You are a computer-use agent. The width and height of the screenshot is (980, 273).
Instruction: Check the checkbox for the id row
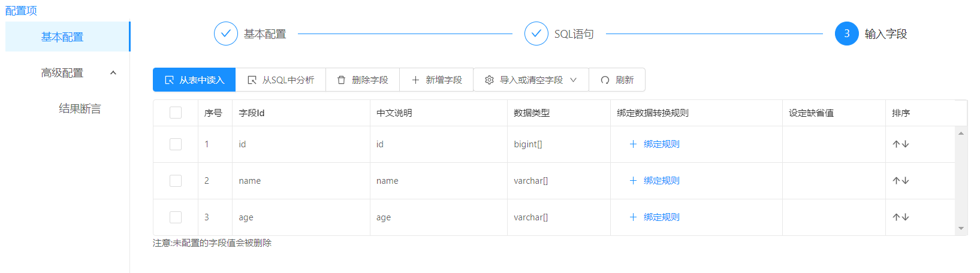[x=176, y=144]
